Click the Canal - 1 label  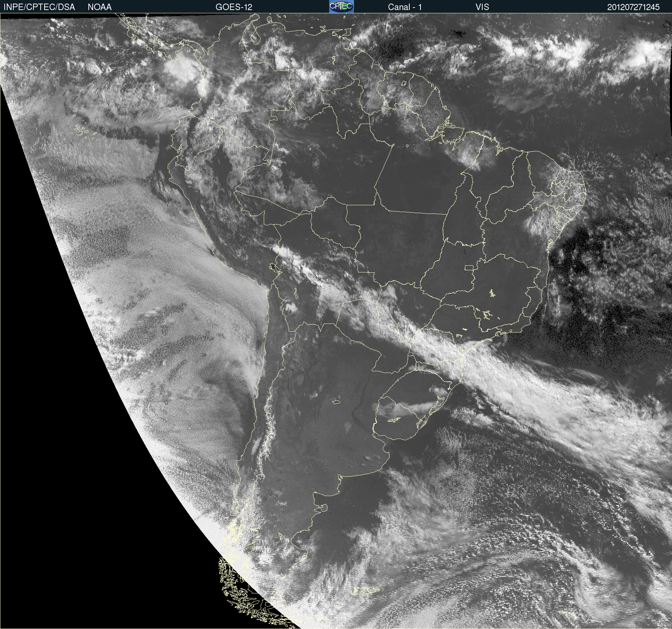405,7
